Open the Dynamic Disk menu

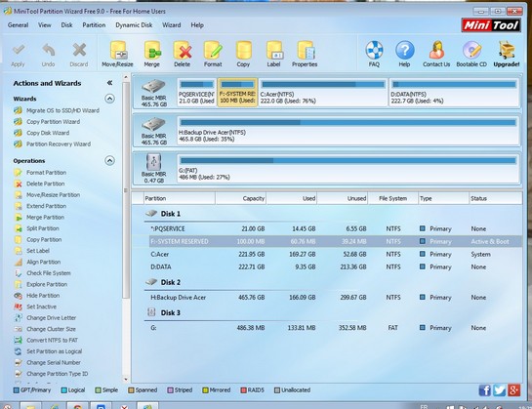[134, 25]
